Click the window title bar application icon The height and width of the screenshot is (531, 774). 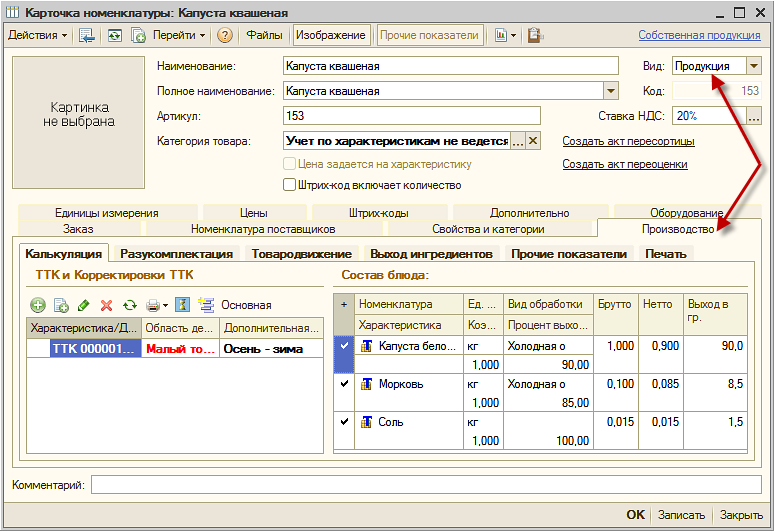[12, 12]
